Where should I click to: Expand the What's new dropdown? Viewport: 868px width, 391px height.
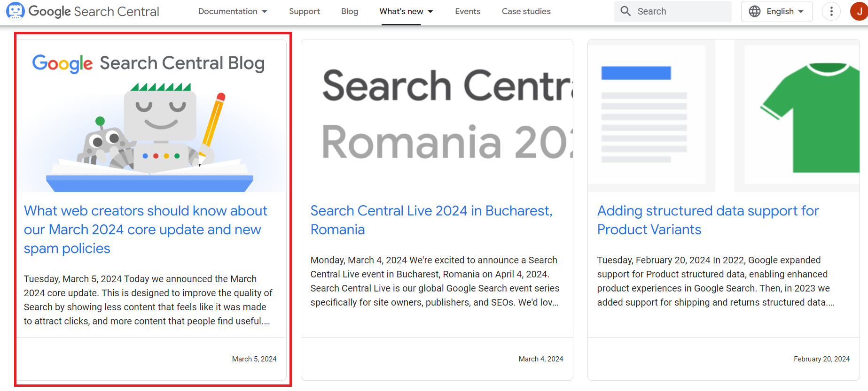tap(407, 11)
